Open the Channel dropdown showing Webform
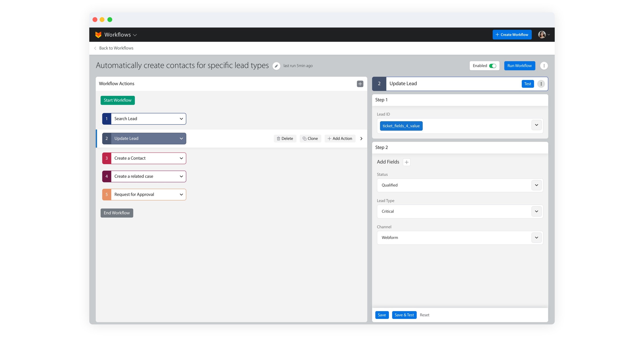 (x=536, y=238)
